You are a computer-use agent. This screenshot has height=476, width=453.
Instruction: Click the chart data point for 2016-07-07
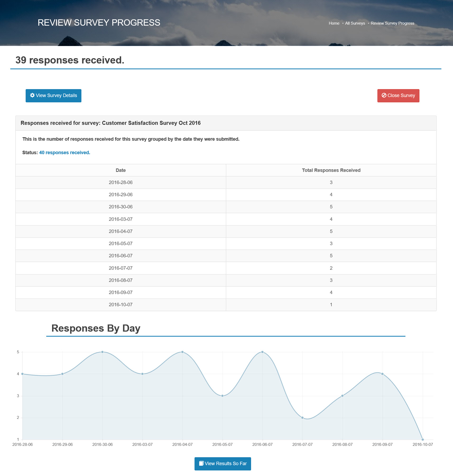pyautogui.click(x=302, y=418)
